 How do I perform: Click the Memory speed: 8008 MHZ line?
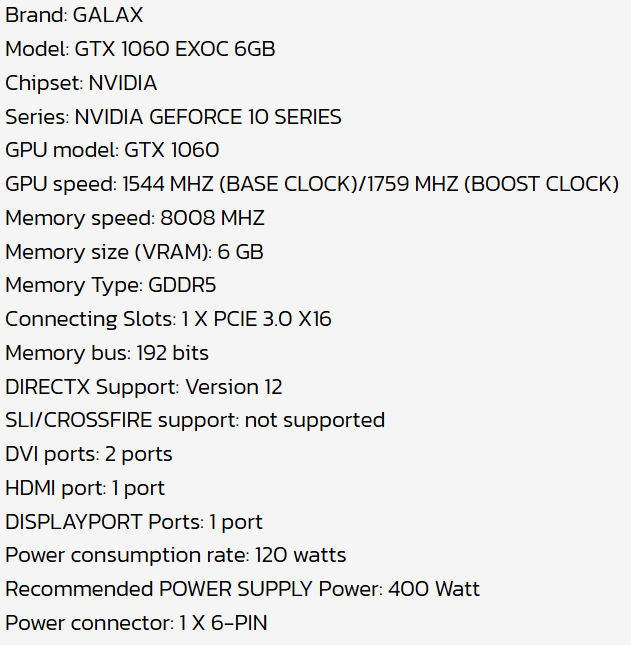[x=135, y=218]
